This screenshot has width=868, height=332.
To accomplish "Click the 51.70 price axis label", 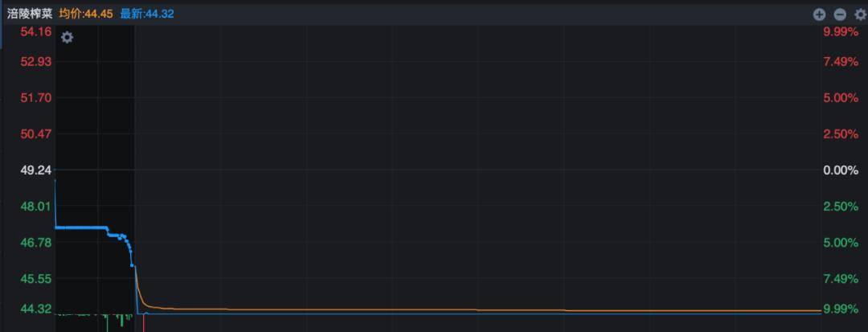I will 36,98.
